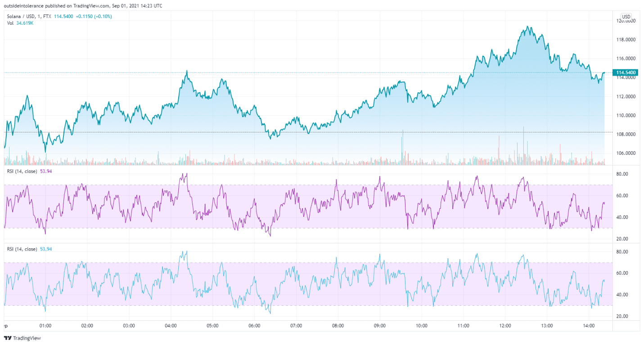Click the 09:00 time axis label

(380, 326)
